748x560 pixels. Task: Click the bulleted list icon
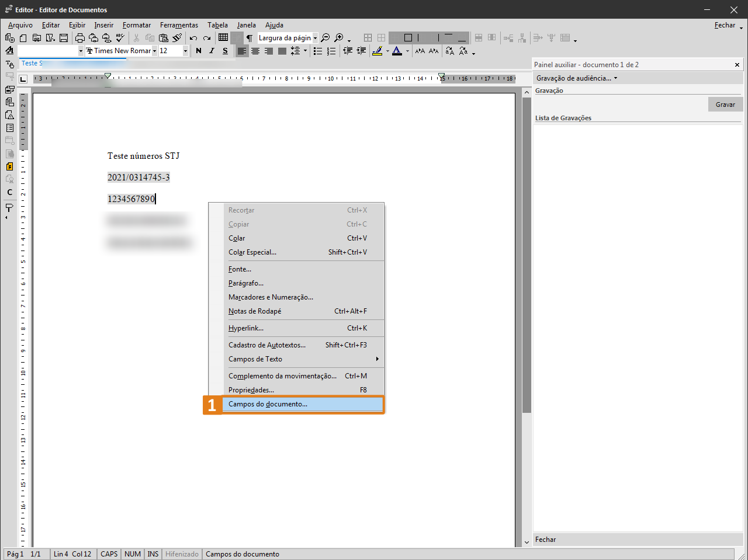coord(317,51)
